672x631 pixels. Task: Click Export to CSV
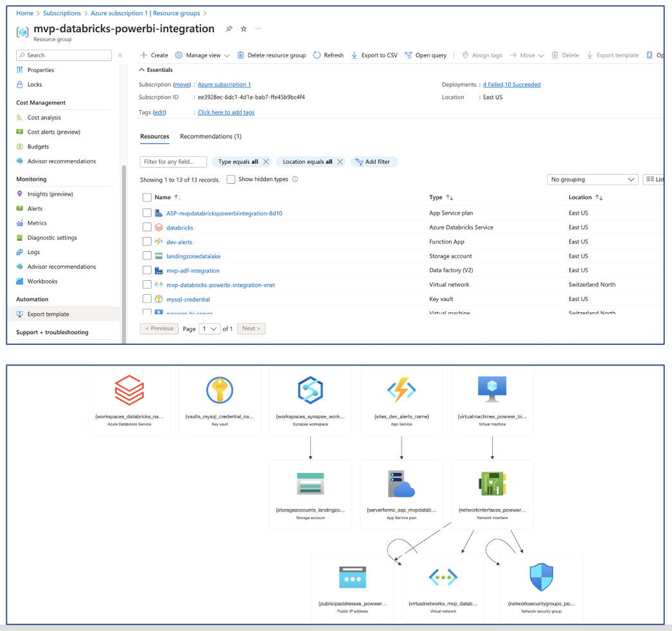click(375, 55)
